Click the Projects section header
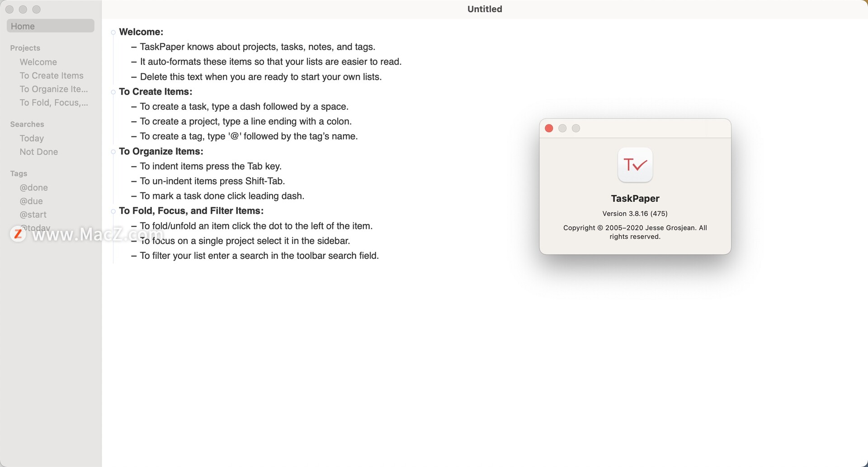 point(25,48)
